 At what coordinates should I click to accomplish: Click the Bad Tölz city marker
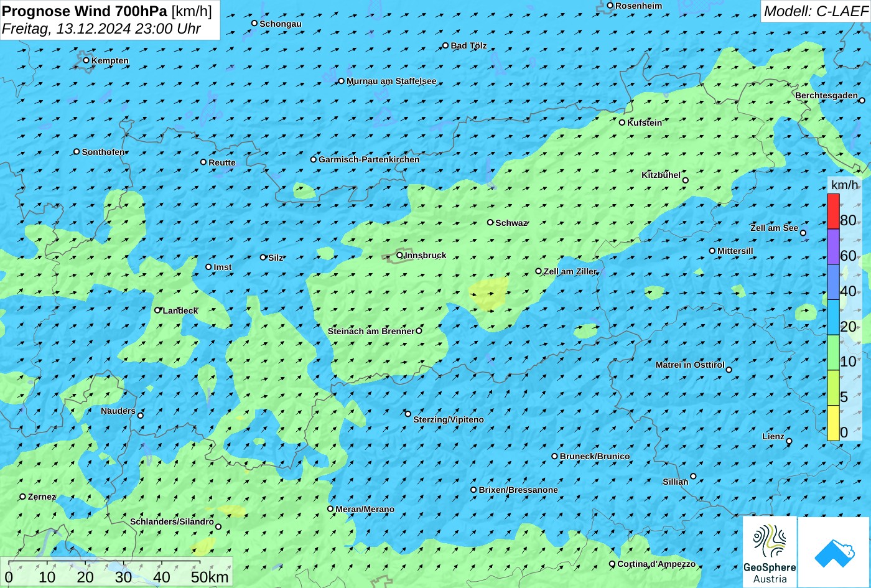point(445,45)
